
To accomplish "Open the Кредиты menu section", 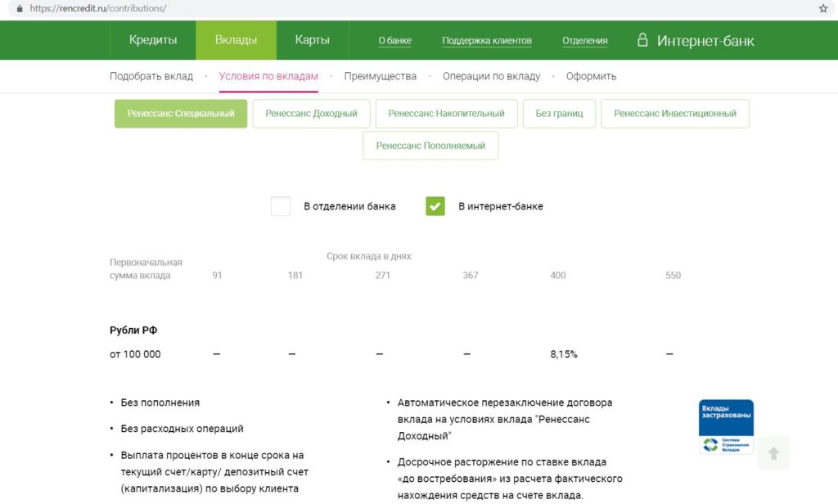I will 153,40.
